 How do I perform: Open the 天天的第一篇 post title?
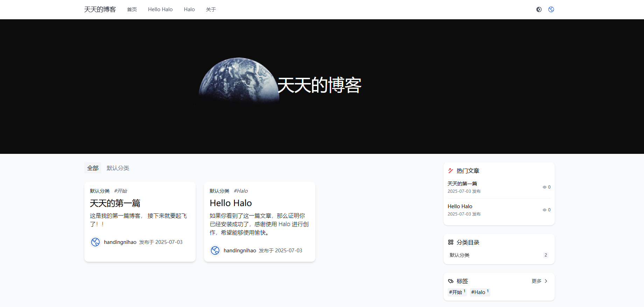115,203
